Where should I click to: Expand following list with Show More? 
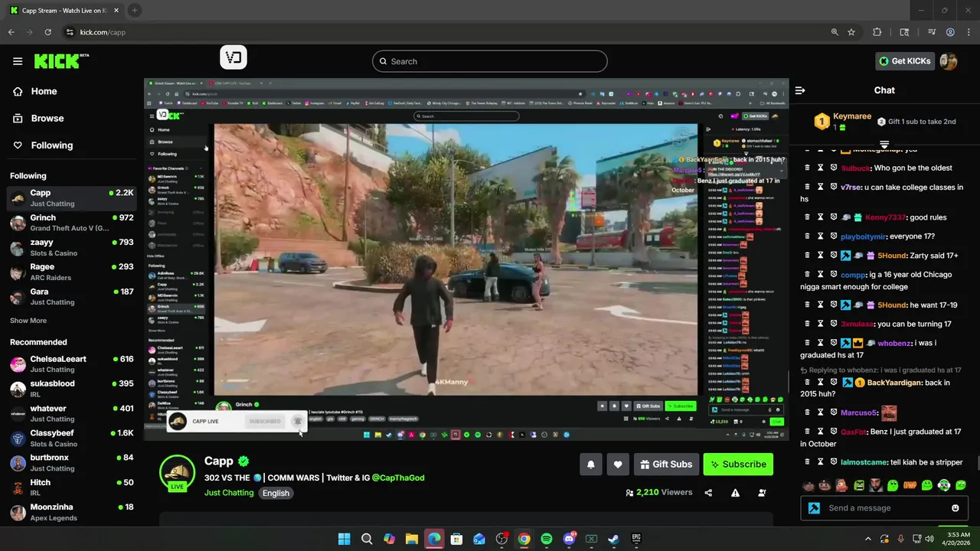28,321
